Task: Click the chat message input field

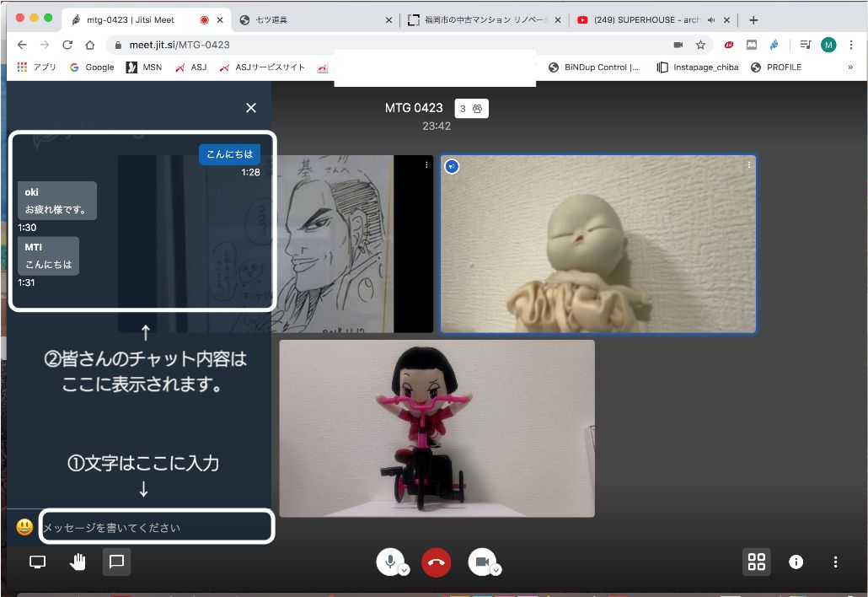Action: (x=157, y=527)
